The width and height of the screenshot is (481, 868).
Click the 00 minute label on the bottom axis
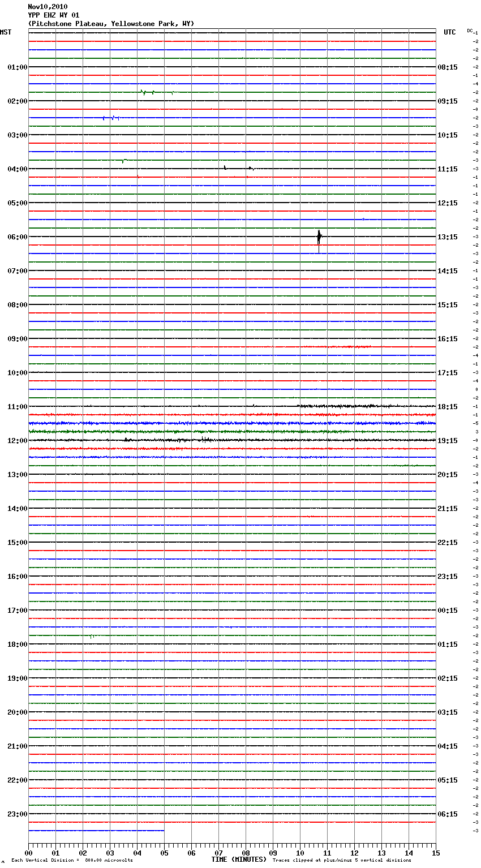coord(28,853)
